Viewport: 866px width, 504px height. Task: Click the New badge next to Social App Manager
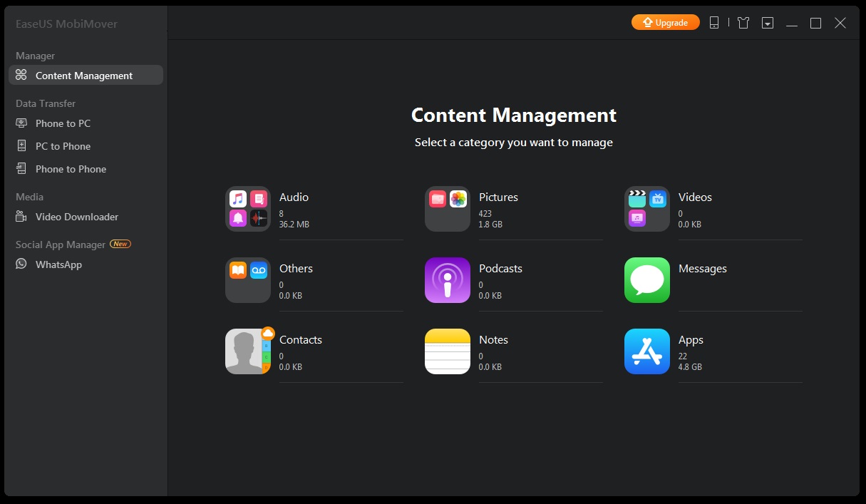[120, 244]
